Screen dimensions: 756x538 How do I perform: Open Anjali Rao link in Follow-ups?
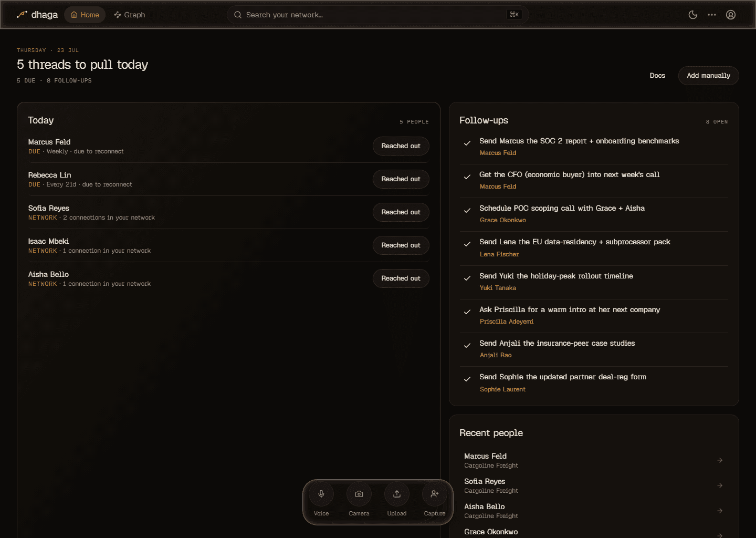(x=496, y=355)
